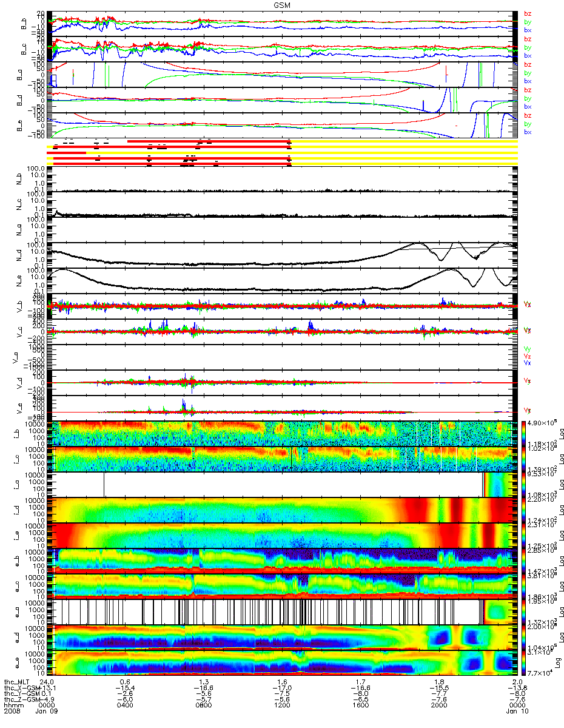Click the V_c velocity line plot
Image resolution: width=564 pixels, height=728 pixels.
(283, 331)
